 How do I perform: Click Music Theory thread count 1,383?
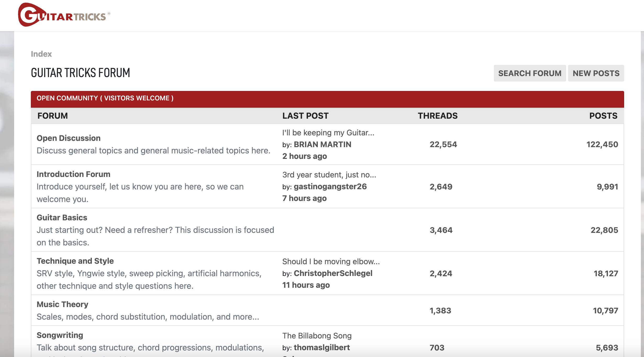coord(440,310)
